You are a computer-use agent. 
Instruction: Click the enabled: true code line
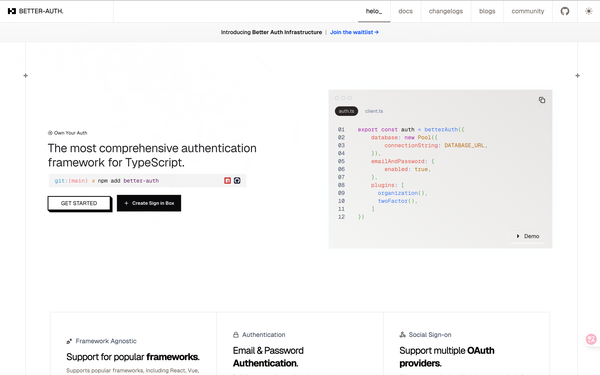pos(408,169)
